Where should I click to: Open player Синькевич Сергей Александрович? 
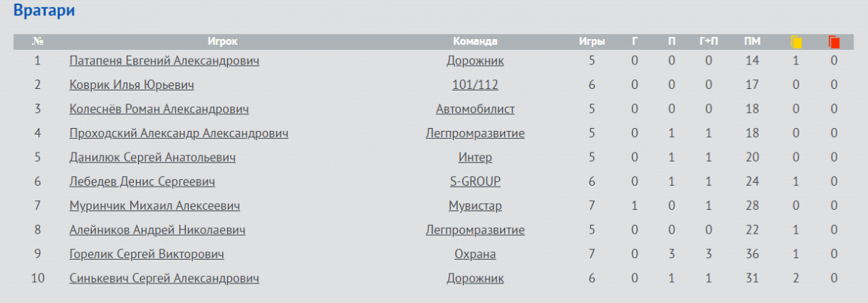coord(163,278)
